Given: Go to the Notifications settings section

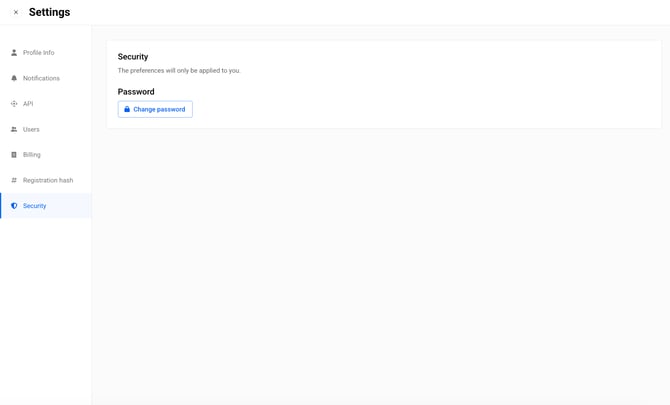Looking at the screenshot, I should tap(46, 78).
